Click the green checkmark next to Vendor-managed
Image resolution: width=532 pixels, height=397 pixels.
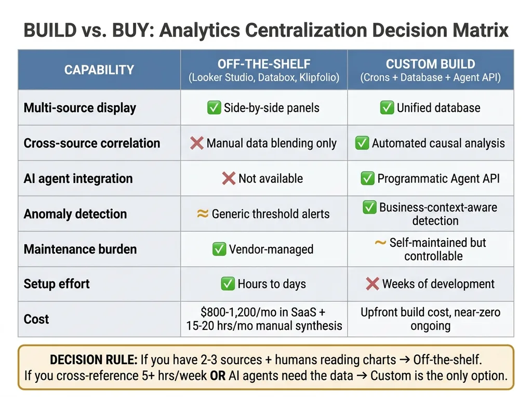(x=219, y=249)
